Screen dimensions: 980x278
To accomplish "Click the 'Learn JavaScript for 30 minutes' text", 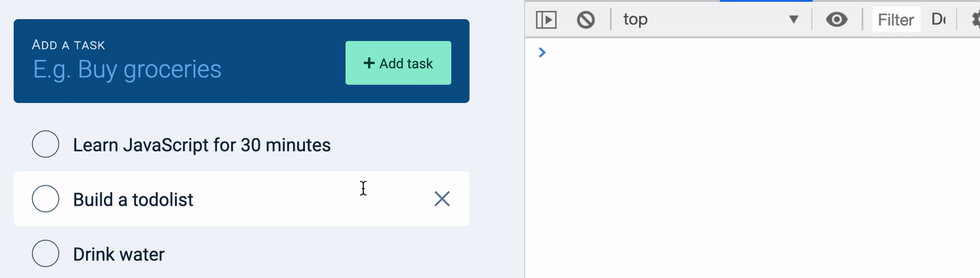I will pos(202,144).
